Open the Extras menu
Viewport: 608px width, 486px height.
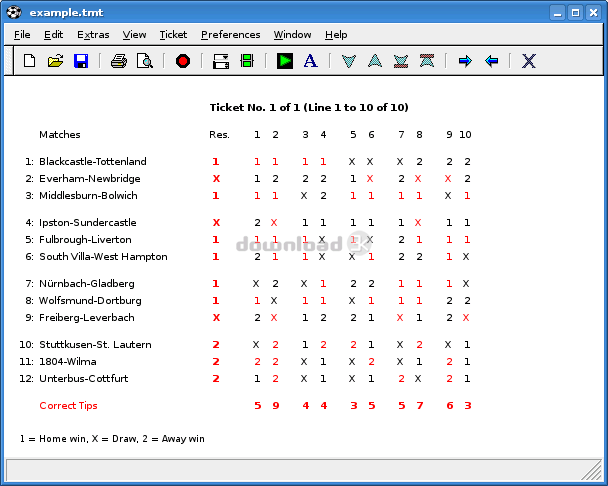93,35
